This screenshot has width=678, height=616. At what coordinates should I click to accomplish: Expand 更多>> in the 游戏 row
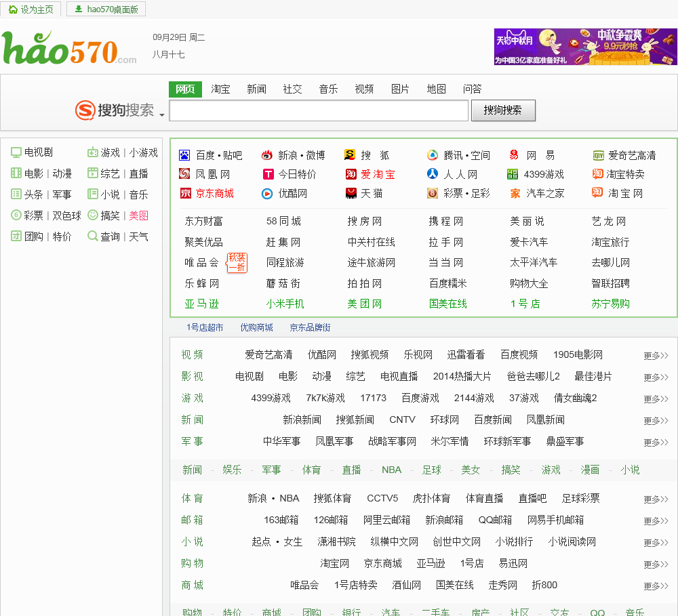pos(656,399)
